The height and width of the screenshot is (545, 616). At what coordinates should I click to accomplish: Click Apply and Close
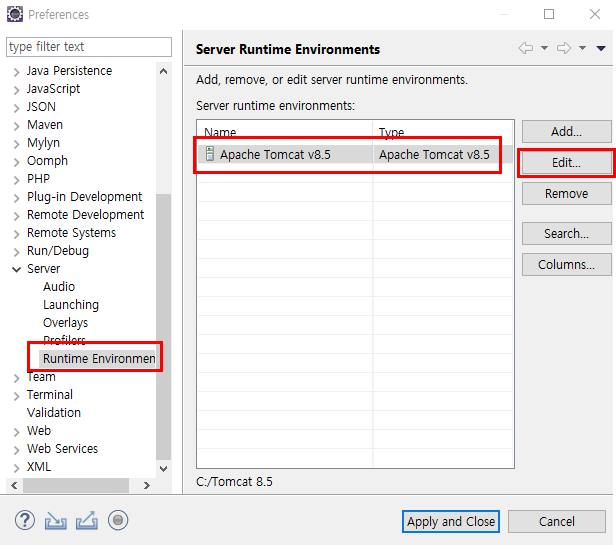[x=451, y=521]
